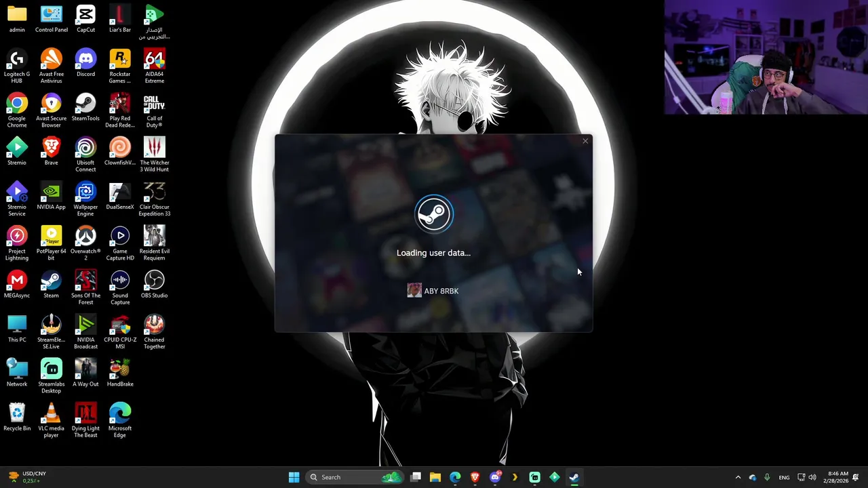Open the USD/CNY taskbar widget
This screenshot has width=868, height=488.
[27, 477]
